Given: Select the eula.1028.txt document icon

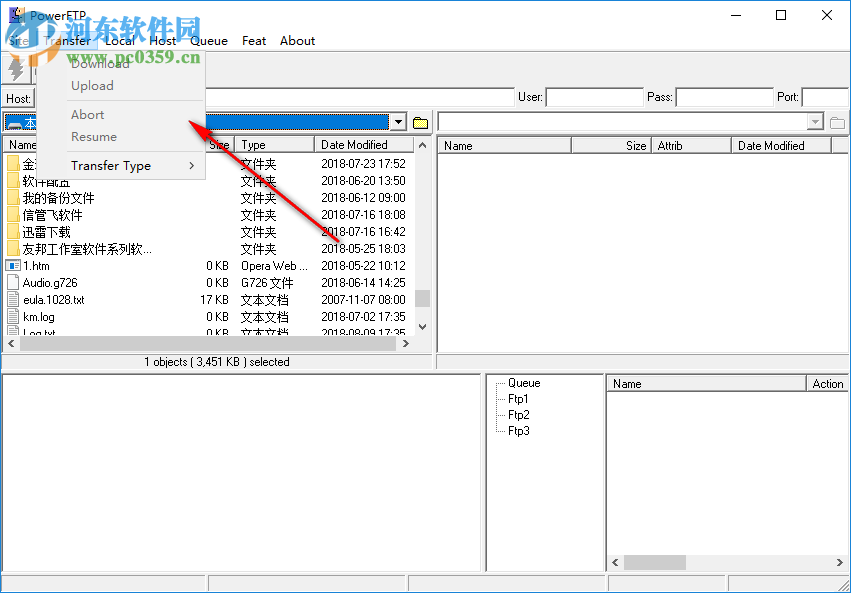Looking at the screenshot, I should pyautogui.click(x=11, y=299).
